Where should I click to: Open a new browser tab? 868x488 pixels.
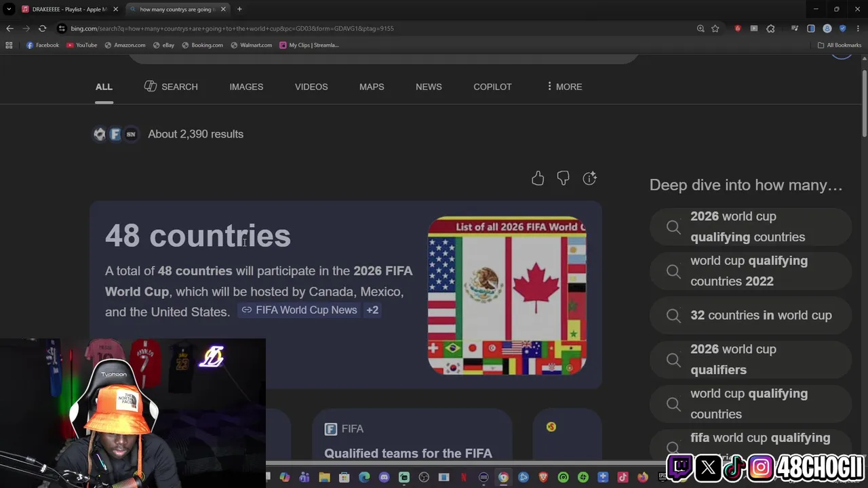[x=239, y=9]
